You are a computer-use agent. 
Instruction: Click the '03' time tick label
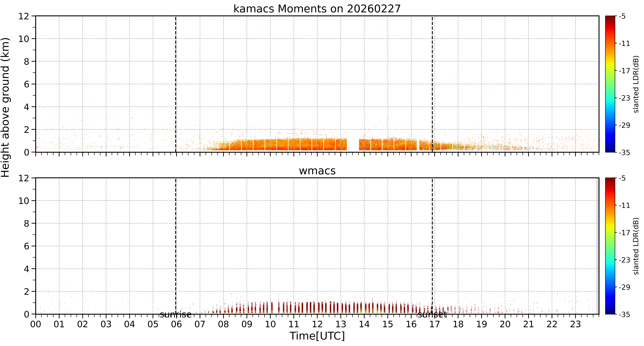106,324
